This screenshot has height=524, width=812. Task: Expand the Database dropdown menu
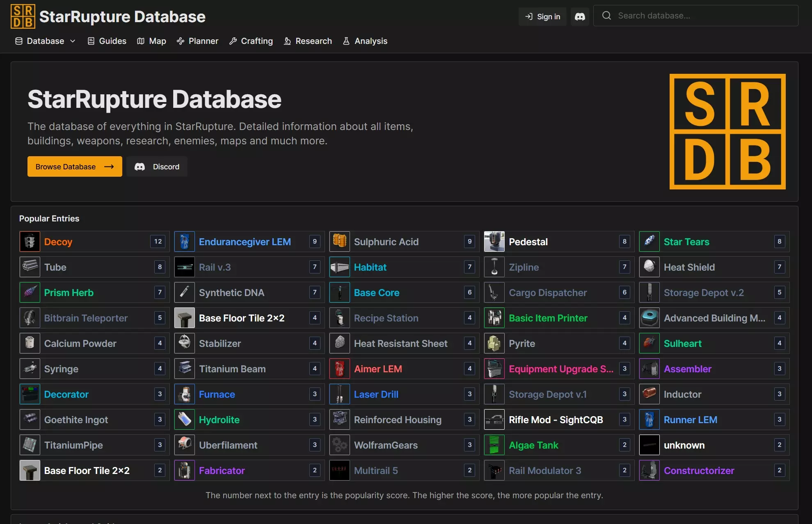tap(45, 41)
